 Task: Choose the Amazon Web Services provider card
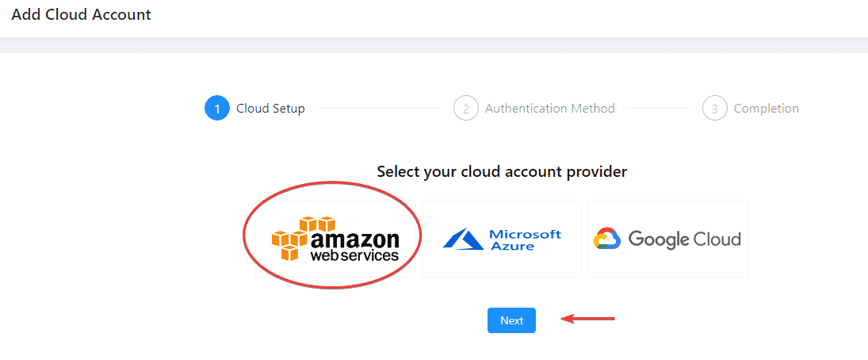pos(335,239)
